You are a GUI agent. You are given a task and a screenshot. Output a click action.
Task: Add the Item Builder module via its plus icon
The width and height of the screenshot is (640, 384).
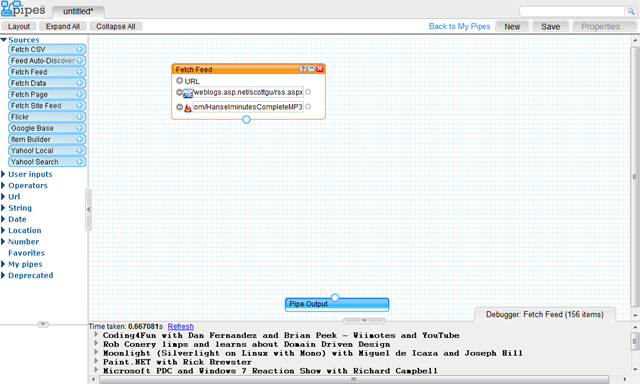(x=80, y=139)
